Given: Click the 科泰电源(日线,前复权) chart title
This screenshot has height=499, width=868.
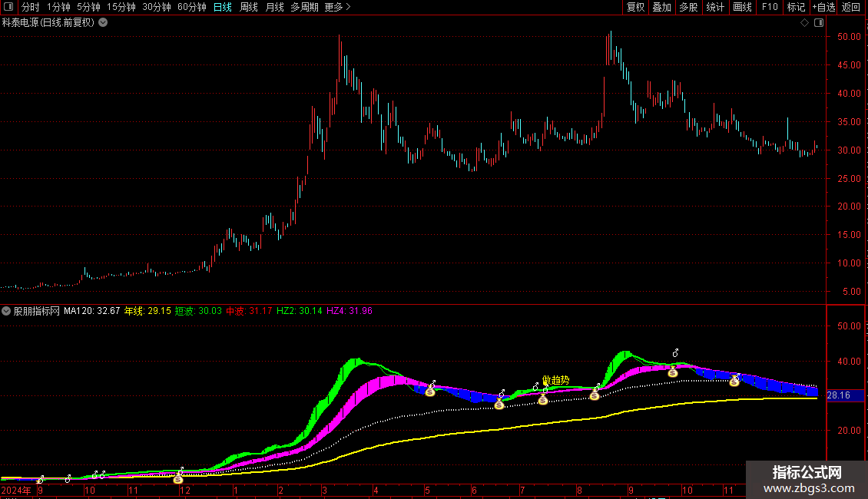Looking at the screenshot, I should click(48, 23).
